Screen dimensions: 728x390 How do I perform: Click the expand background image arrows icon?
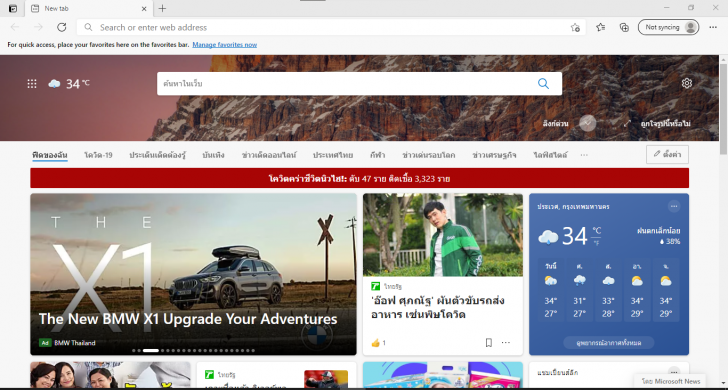(x=627, y=124)
